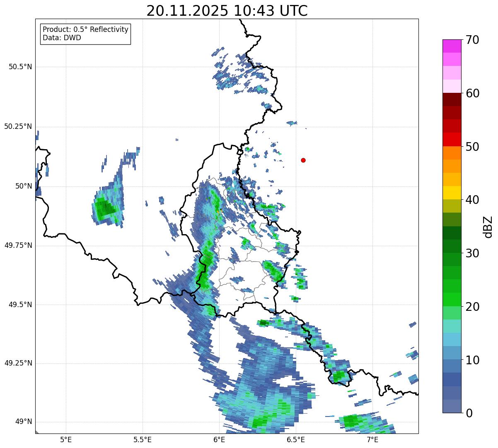Pick the bright yellow band just above 40

tap(452, 193)
